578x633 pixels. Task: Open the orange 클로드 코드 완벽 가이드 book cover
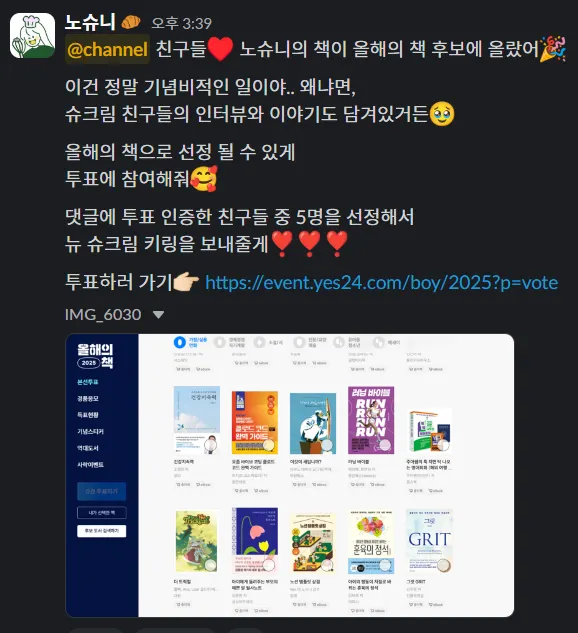pos(255,422)
